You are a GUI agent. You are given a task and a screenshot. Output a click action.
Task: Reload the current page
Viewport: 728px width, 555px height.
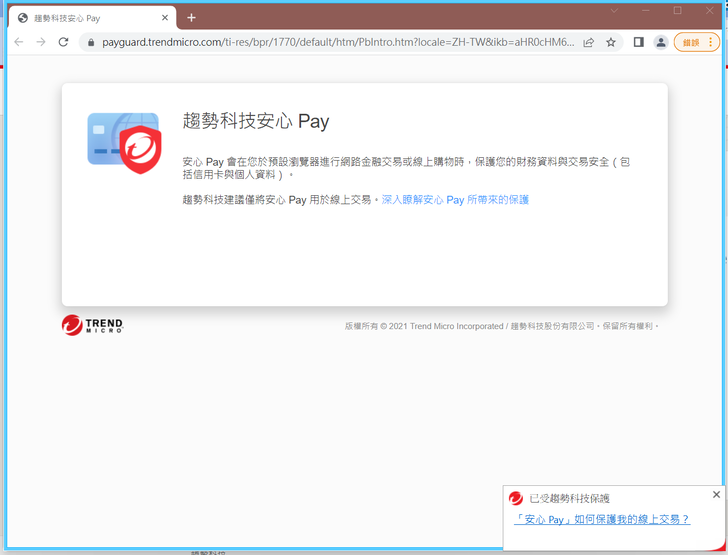pyautogui.click(x=64, y=42)
